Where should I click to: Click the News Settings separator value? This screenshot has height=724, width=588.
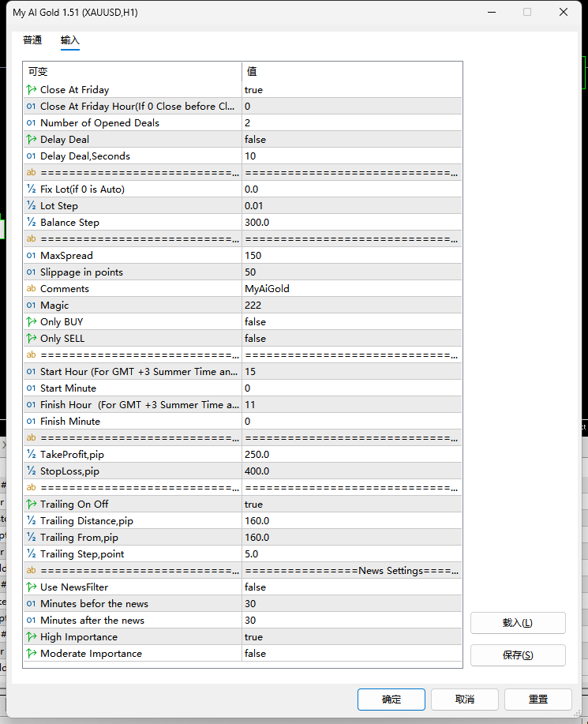[x=352, y=571]
